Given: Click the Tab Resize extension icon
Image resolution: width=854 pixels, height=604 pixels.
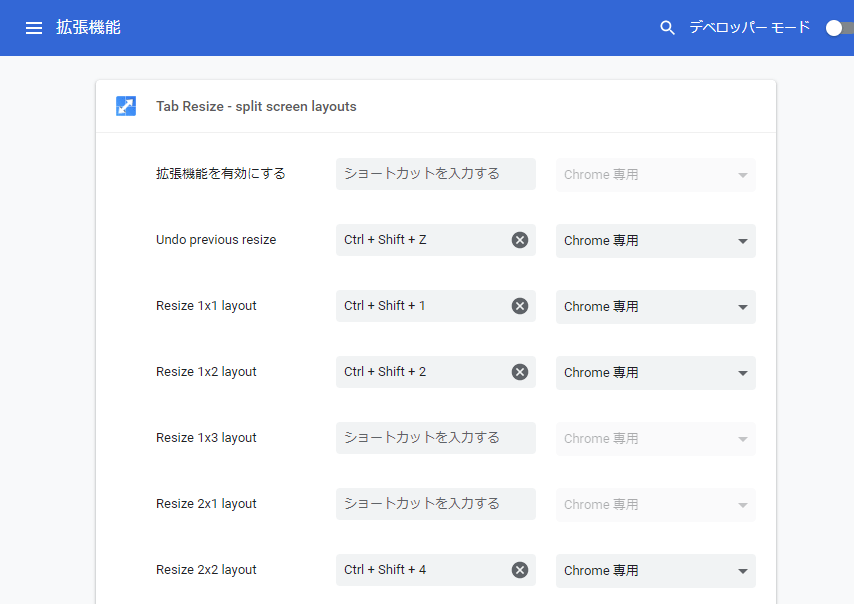Looking at the screenshot, I should click(x=126, y=106).
